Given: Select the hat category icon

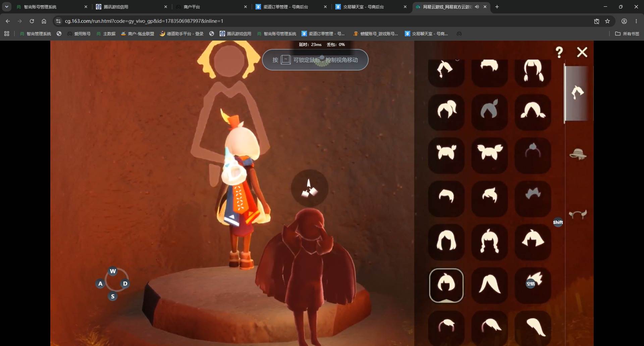Looking at the screenshot, I should coord(578,154).
